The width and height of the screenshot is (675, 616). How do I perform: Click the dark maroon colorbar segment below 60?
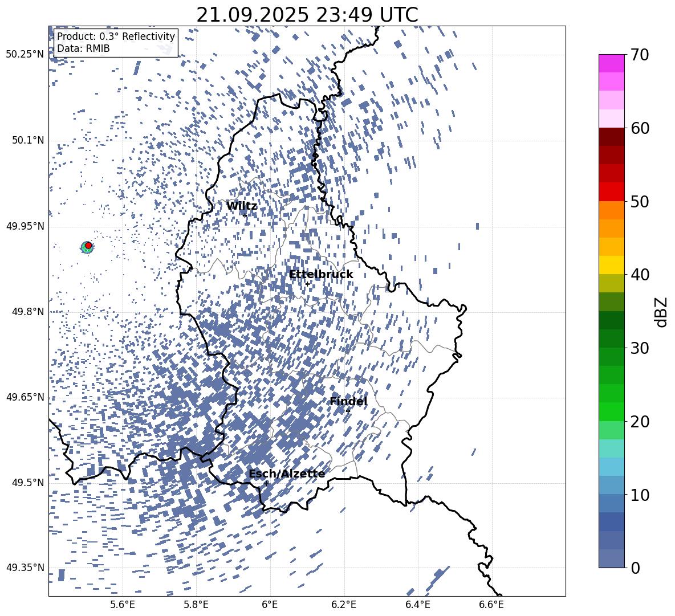[x=611, y=137]
